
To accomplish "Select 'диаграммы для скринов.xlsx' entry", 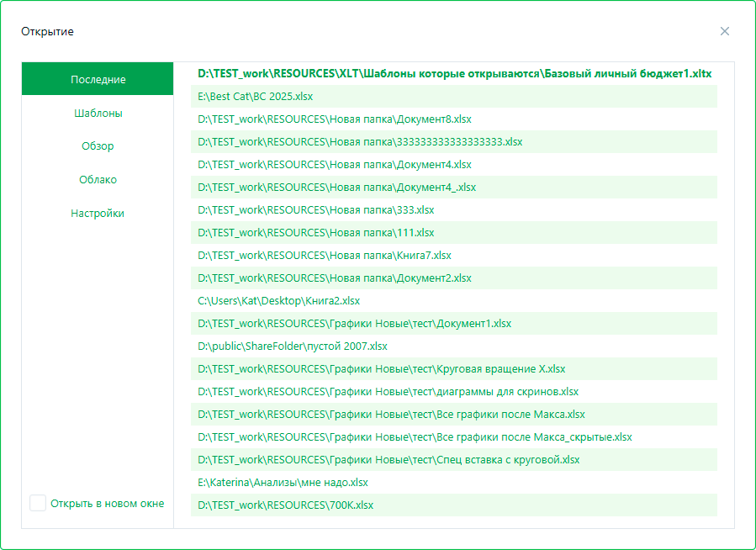I will tap(388, 392).
